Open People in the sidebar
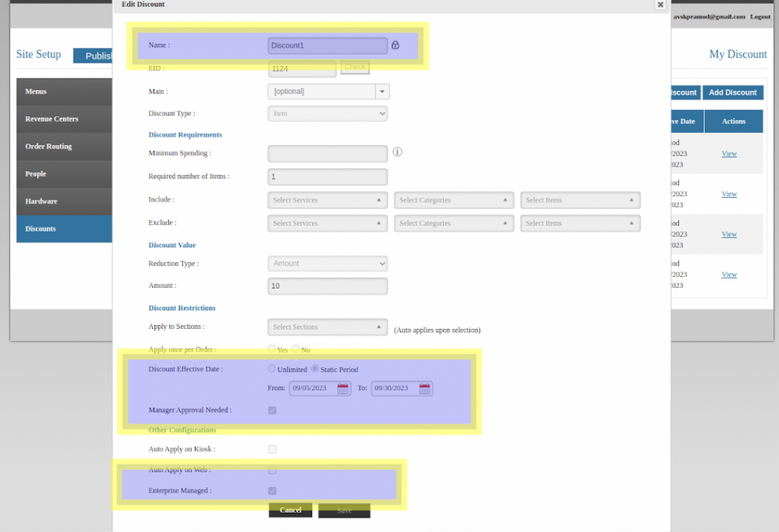This screenshot has width=779, height=532. click(x=64, y=174)
